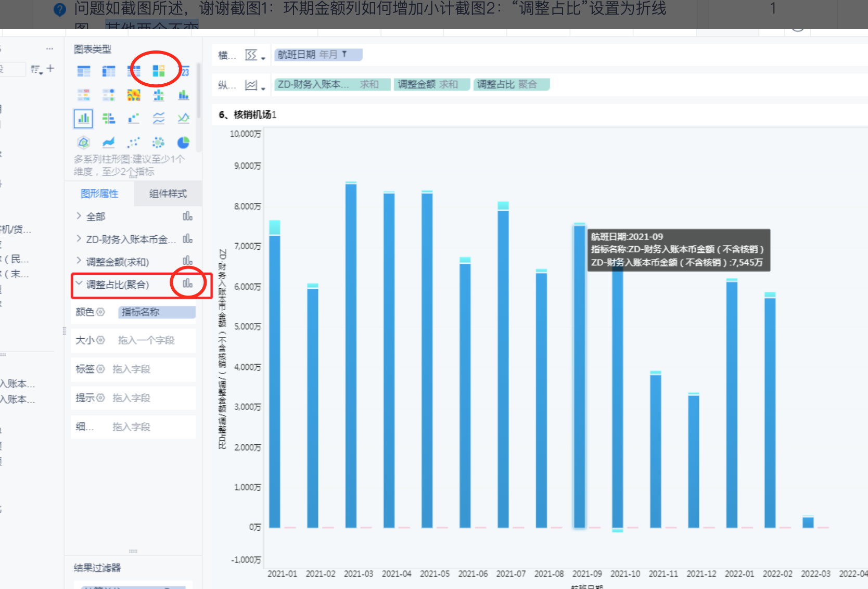Image resolution: width=868 pixels, height=589 pixels.
Task: Select the bubble chart type icon
Action: point(159,143)
